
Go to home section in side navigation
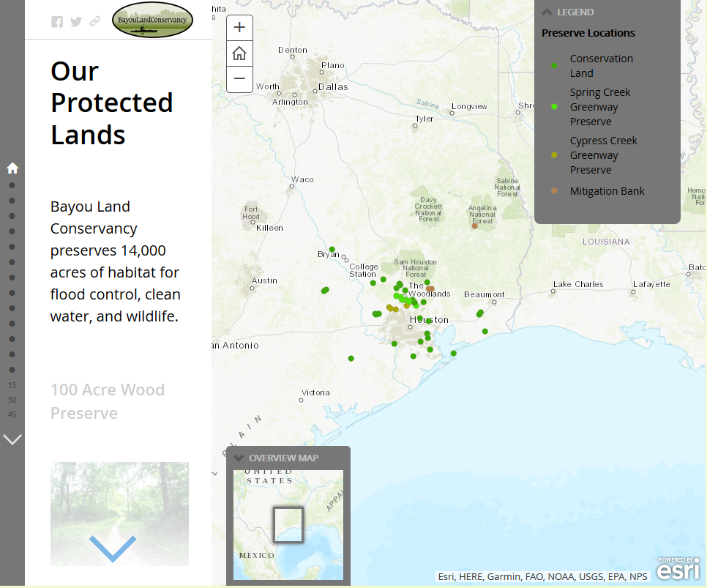point(12,168)
